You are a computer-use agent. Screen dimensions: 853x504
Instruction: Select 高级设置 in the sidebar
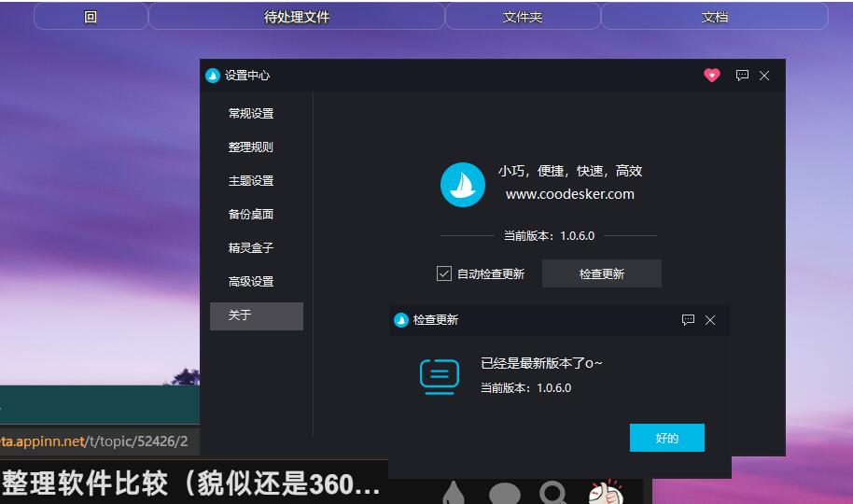251,282
